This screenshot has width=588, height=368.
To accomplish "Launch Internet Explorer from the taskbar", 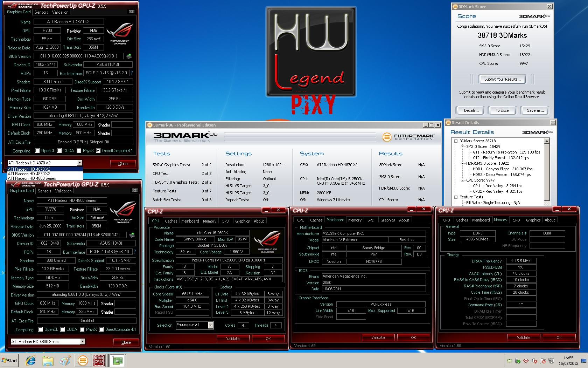I will click(31, 360).
